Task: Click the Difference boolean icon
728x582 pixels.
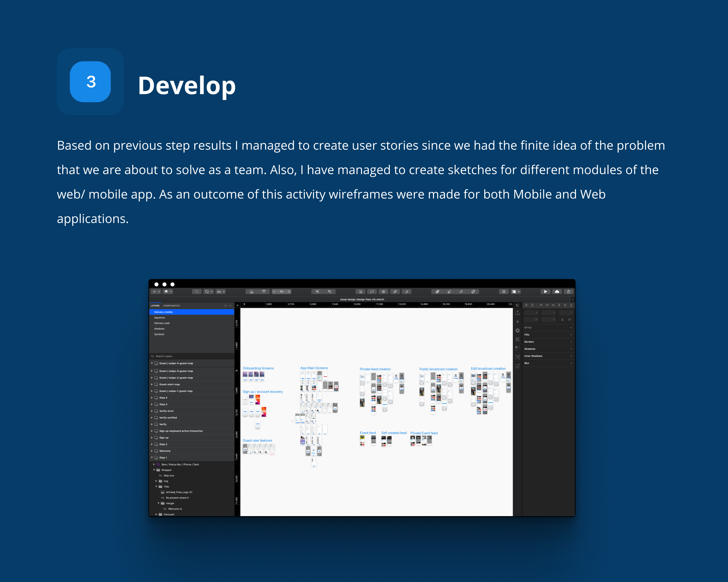Action: click(473, 292)
